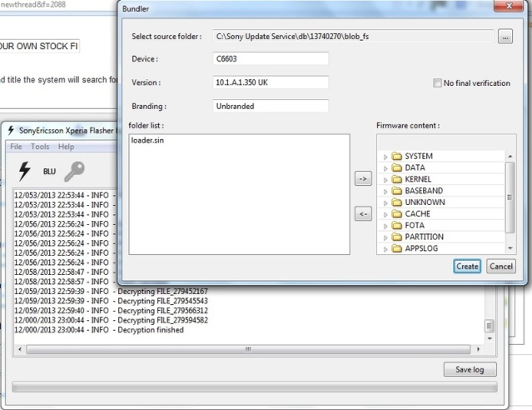The image size is (532, 410).
Task: Expand the PARTITION tree node
Action: click(385, 237)
